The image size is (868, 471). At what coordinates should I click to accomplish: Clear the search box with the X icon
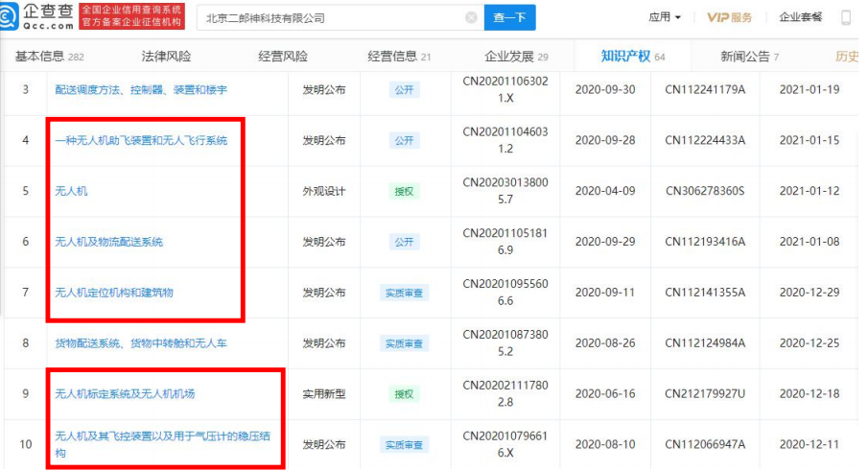[x=471, y=17]
